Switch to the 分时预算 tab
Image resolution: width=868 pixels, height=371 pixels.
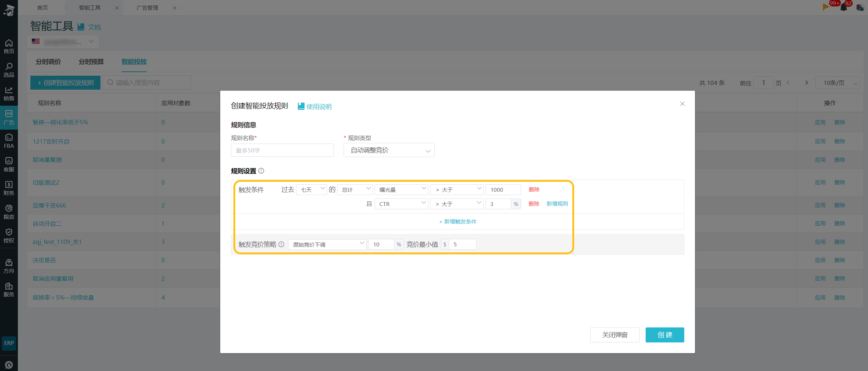91,62
